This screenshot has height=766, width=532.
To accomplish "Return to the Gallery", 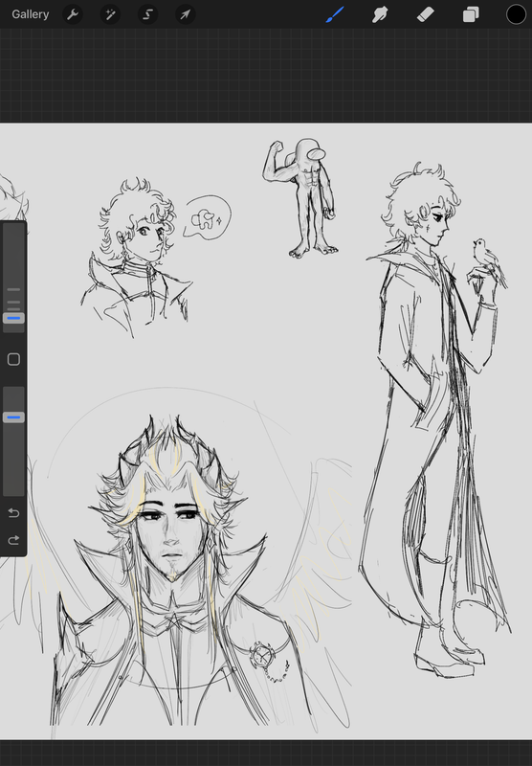I will point(31,14).
